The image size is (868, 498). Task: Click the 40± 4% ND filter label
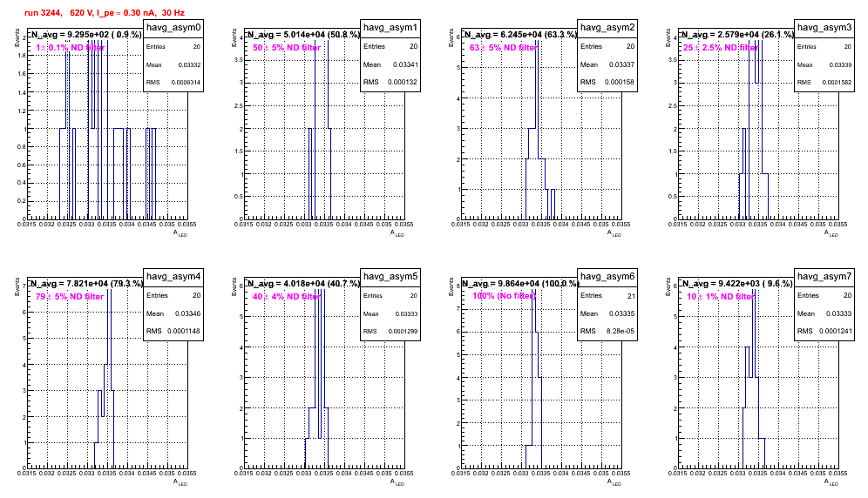pyautogui.click(x=287, y=297)
